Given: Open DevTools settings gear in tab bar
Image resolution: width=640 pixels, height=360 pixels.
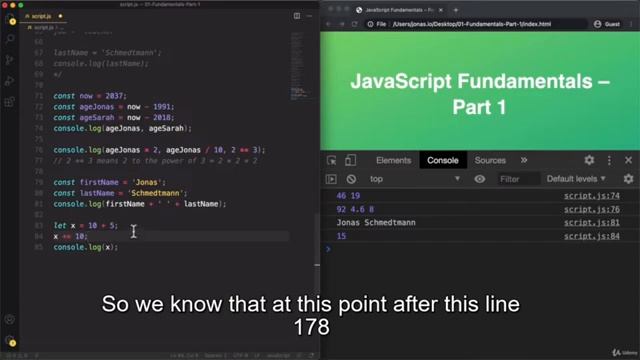Looking at the screenshot, I should [589, 160].
